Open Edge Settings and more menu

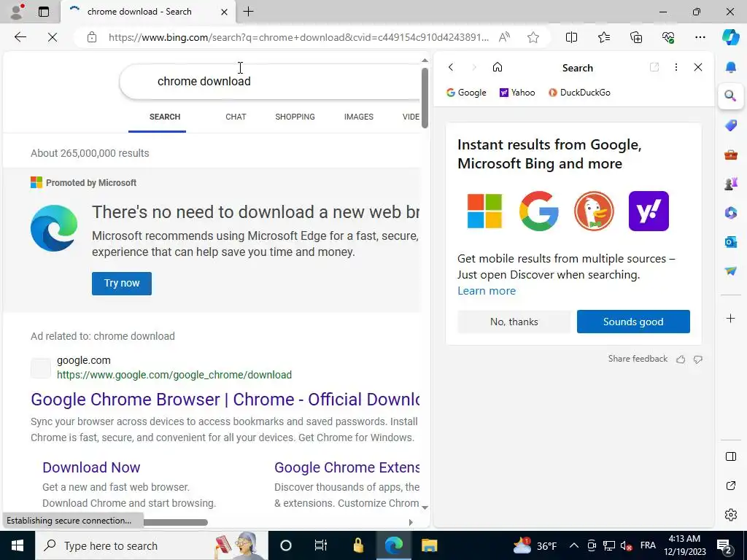[700, 37]
